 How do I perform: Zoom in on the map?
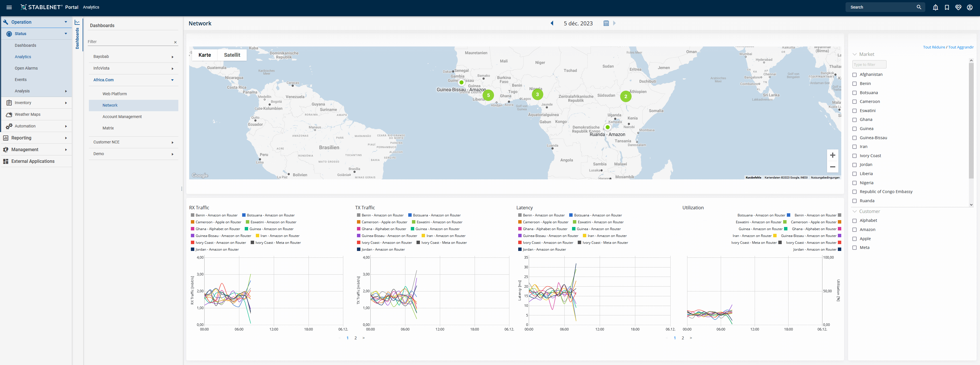(832, 155)
